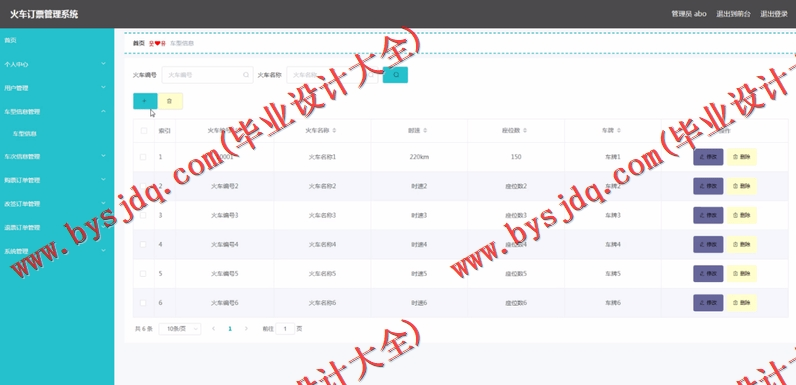The width and height of the screenshot is (796, 385).
Task: Click 删除 delete button for 火车编号3 row
Action: click(x=742, y=215)
